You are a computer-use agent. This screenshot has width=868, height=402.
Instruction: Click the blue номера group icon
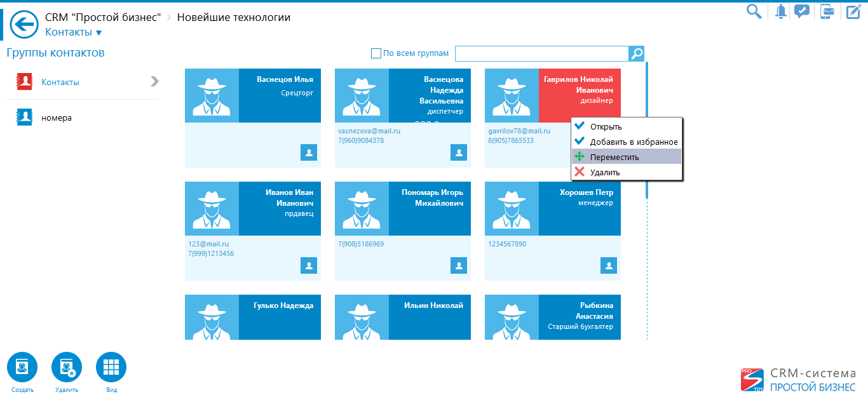(24, 117)
